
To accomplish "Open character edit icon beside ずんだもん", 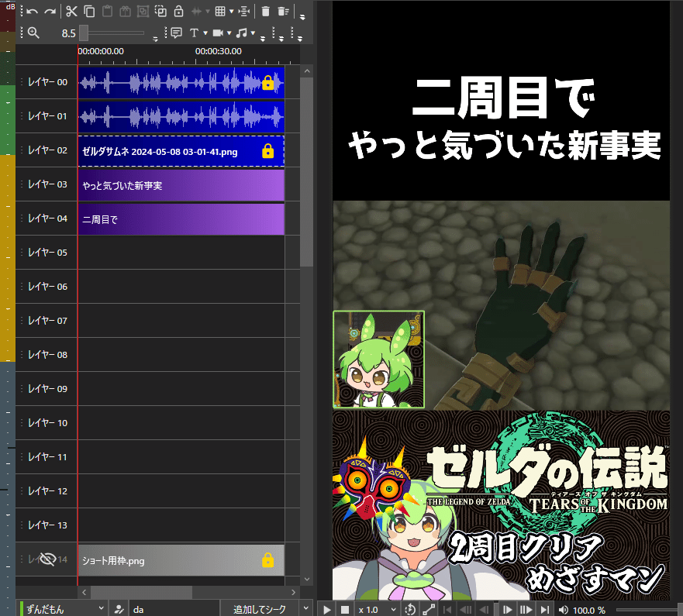I will (119, 610).
